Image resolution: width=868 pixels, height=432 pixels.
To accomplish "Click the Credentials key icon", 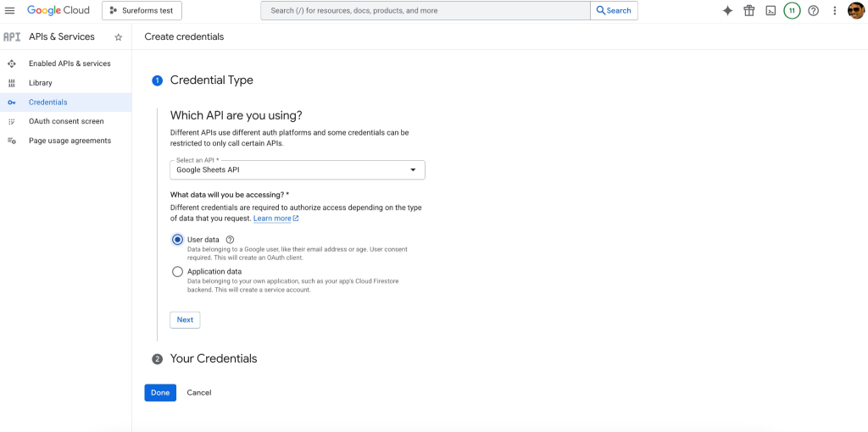I will point(12,102).
